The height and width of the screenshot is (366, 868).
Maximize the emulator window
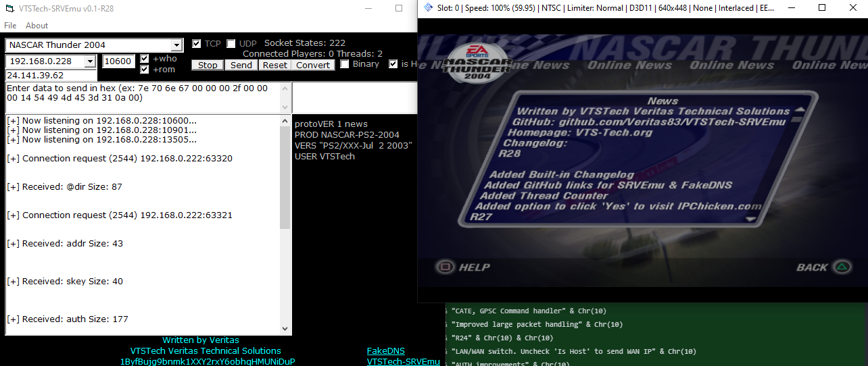pos(822,8)
